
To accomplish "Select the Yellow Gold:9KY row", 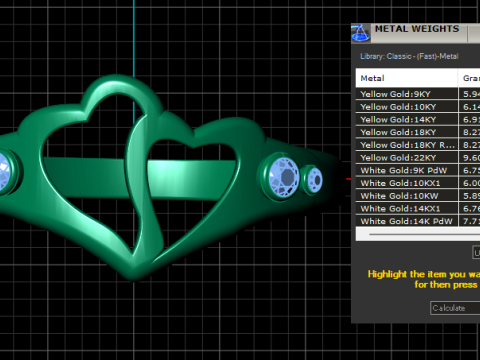I will 418,94.
